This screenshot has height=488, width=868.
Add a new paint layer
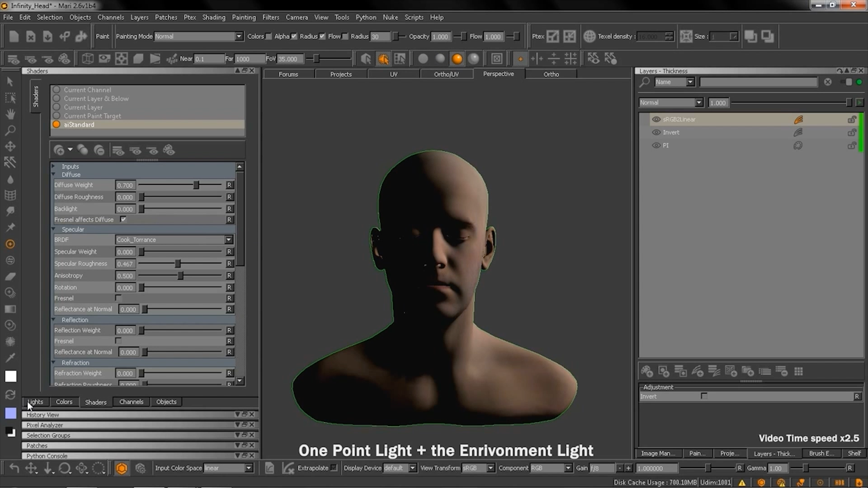click(x=646, y=371)
